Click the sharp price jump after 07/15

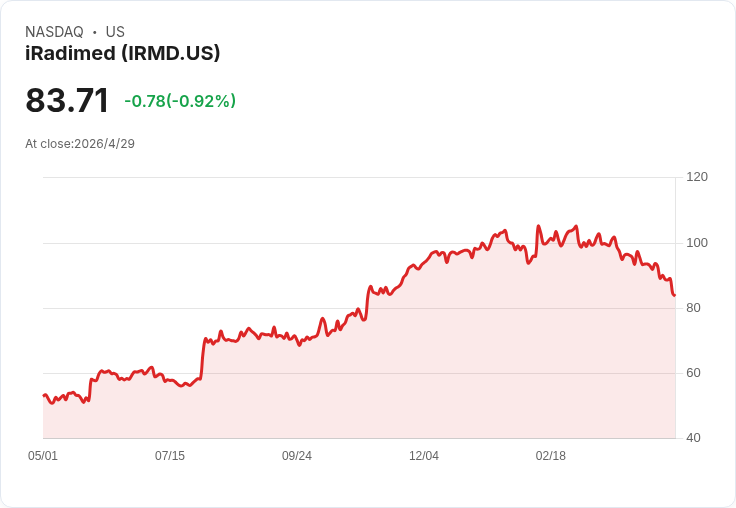203,357
